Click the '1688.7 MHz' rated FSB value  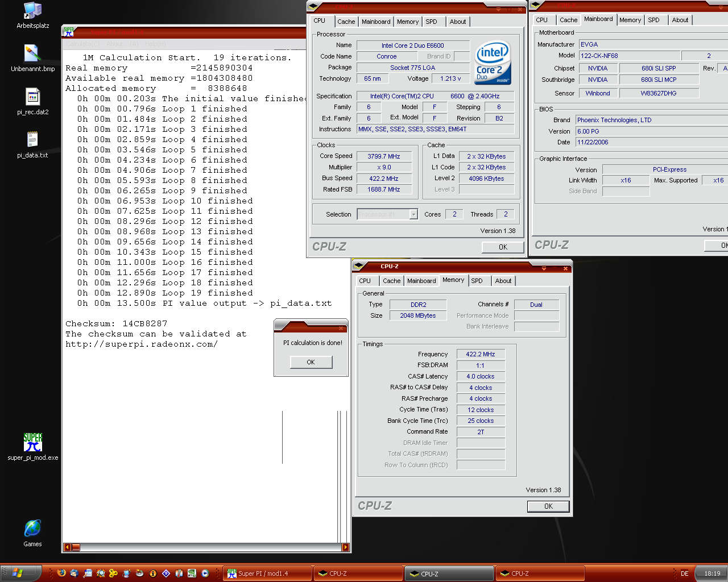pyautogui.click(x=384, y=189)
